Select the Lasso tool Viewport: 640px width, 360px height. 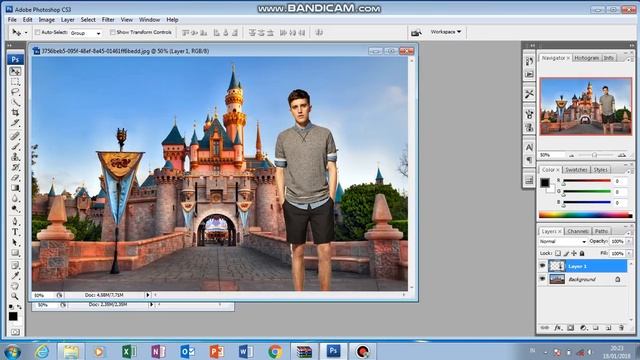[15, 92]
